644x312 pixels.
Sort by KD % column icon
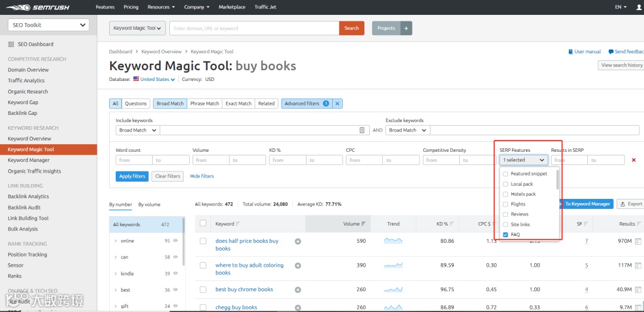[x=452, y=224]
